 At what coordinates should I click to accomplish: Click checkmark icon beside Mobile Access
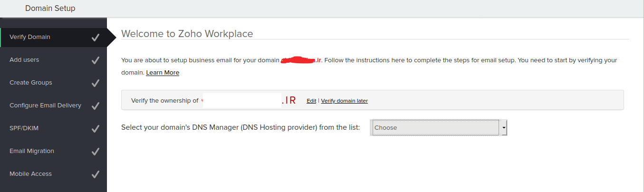96,174
